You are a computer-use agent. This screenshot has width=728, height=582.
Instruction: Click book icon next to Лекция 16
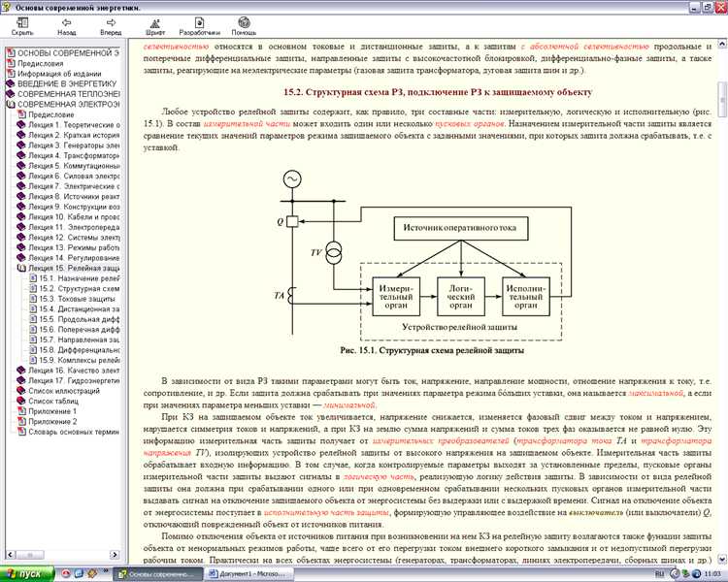point(20,371)
